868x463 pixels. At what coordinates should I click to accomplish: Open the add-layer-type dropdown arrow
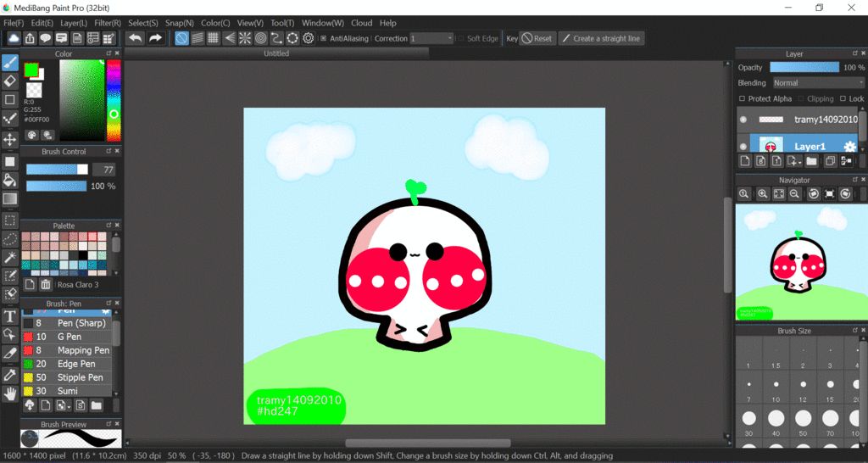pyautogui.click(x=800, y=163)
